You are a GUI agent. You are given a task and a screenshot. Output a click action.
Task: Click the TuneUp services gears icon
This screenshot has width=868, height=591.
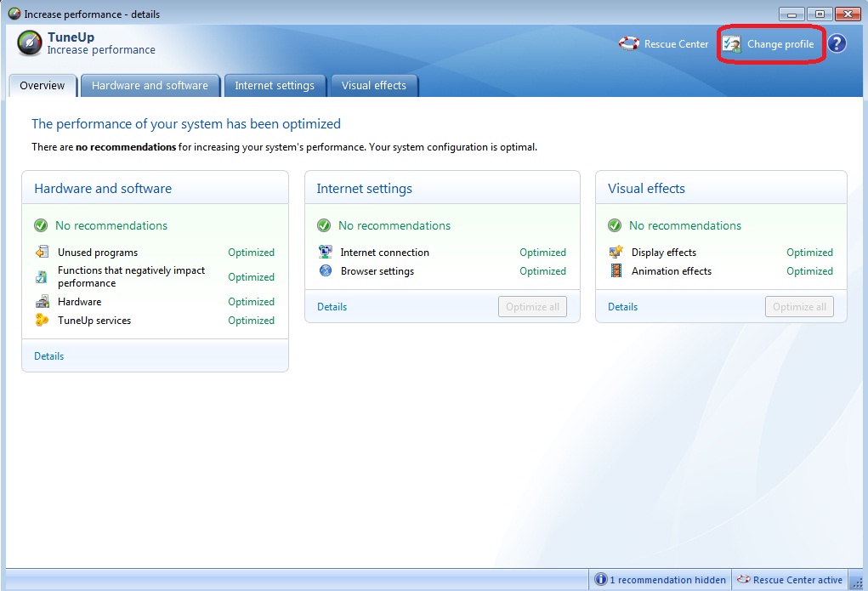coord(42,320)
